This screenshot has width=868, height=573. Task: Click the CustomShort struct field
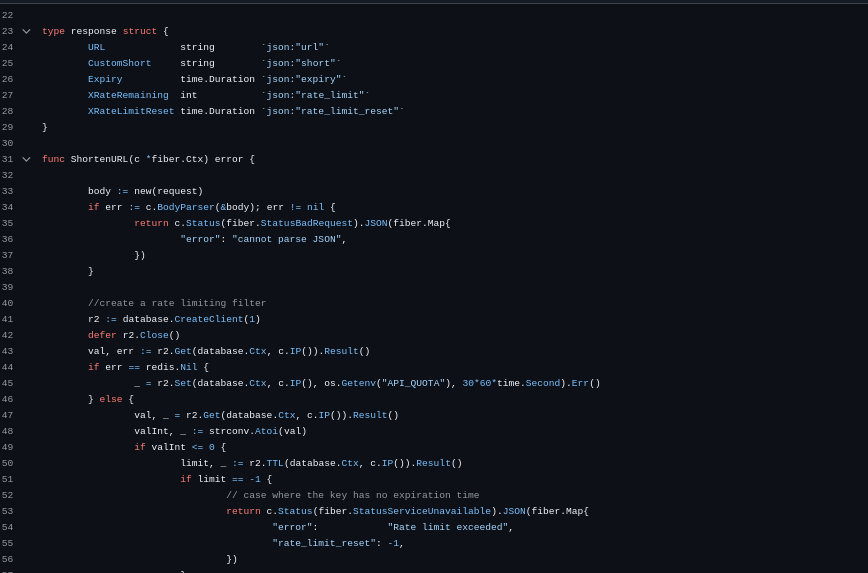tap(119, 63)
